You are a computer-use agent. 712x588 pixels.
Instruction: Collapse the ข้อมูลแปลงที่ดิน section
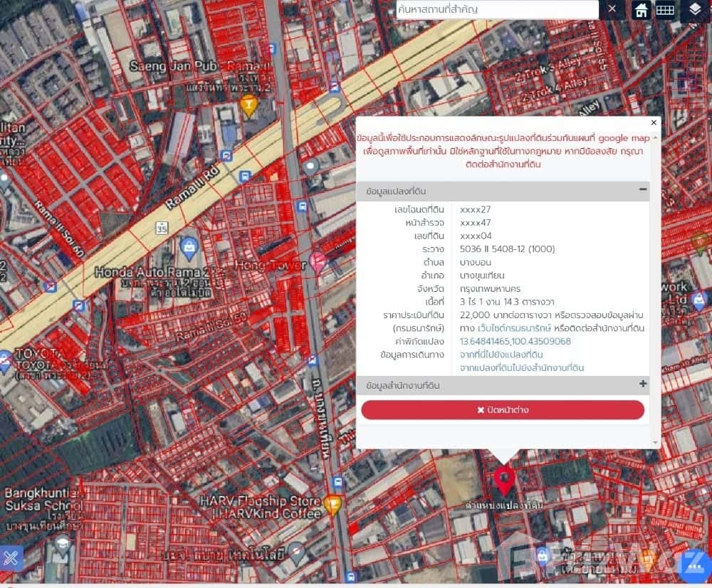click(x=643, y=190)
